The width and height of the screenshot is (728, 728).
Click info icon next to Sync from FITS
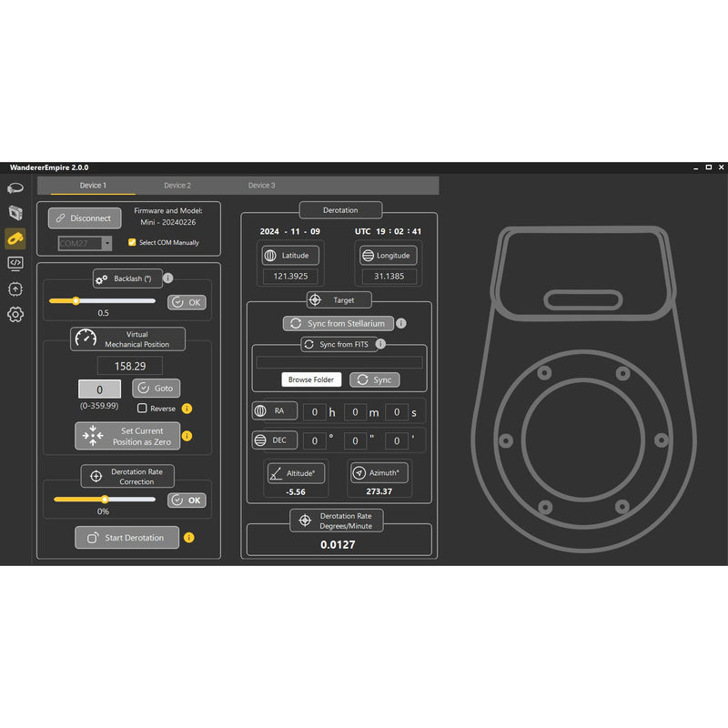click(380, 344)
